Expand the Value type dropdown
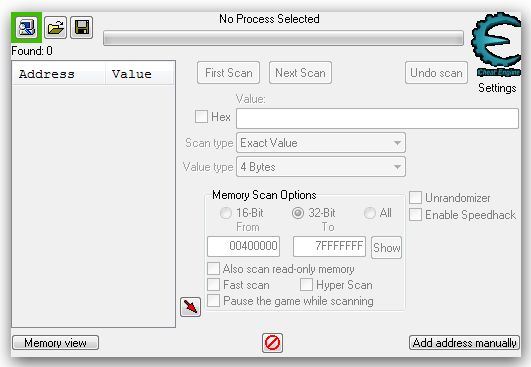Viewport: 531px width, 367px height. coord(321,167)
